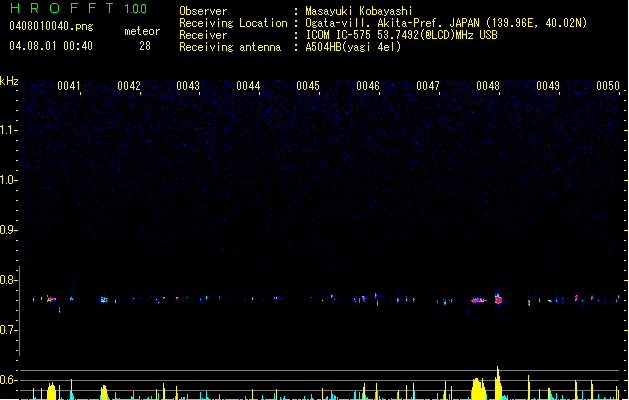Click the 0049 time marker
This screenshot has width=629, height=400.
548,86
